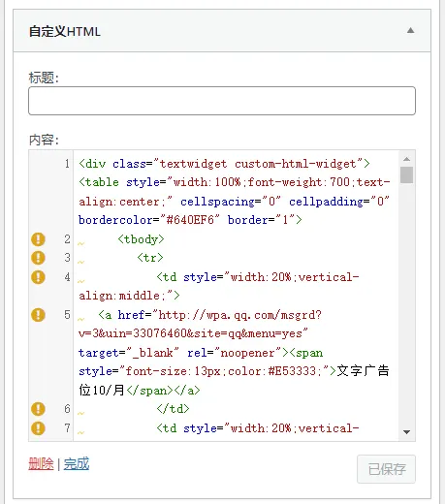Click warning icon on line 3
445x504 pixels.
click(38, 258)
